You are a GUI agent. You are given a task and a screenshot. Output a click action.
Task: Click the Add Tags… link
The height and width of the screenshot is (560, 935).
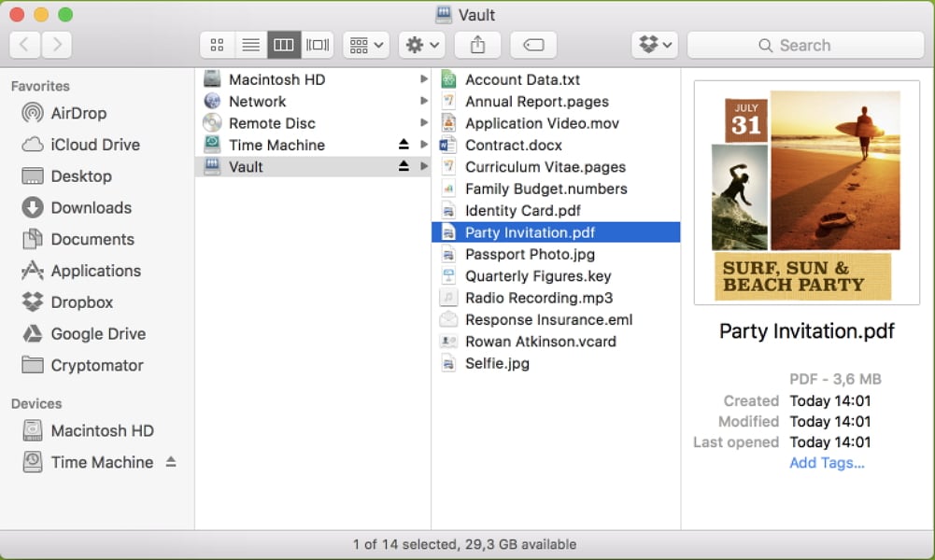827,463
